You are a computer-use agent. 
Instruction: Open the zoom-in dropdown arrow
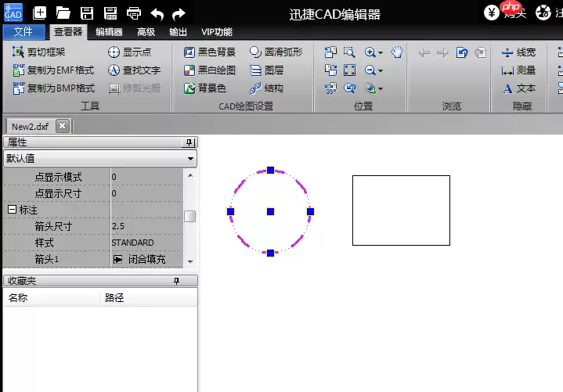[x=381, y=53]
